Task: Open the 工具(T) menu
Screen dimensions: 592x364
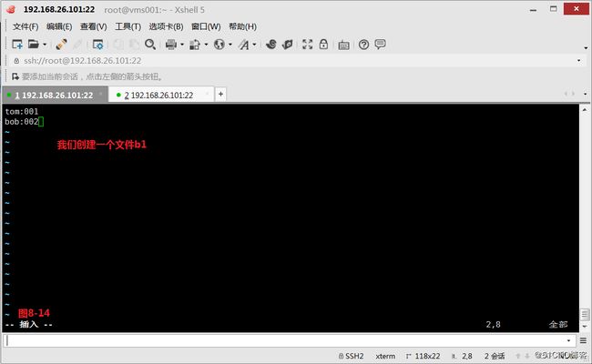Action: (128, 26)
